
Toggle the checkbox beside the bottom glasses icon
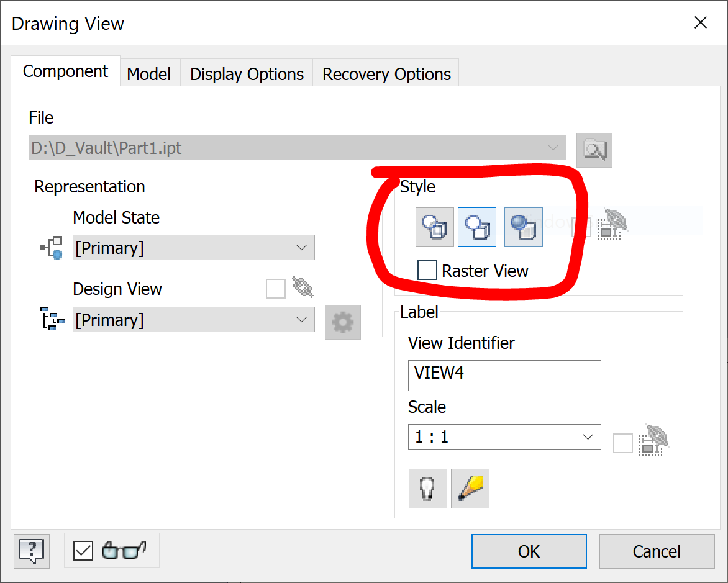coord(83,550)
